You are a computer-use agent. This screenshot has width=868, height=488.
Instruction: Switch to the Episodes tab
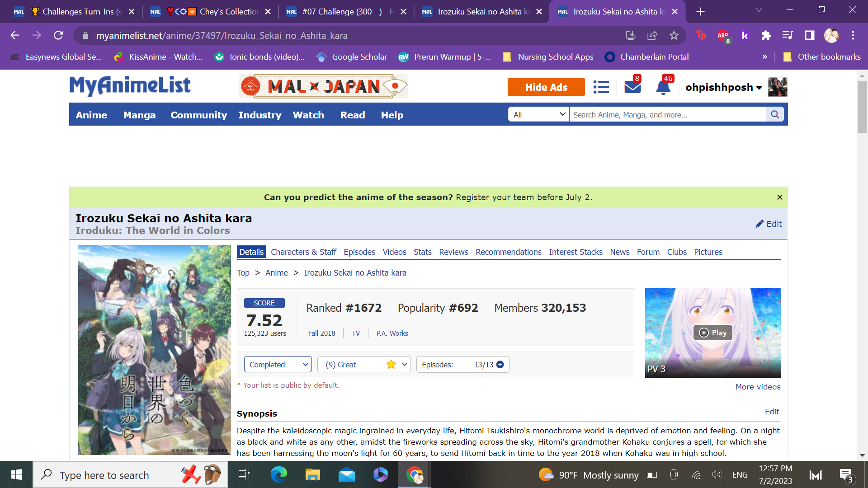pyautogui.click(x=359, y=252)
